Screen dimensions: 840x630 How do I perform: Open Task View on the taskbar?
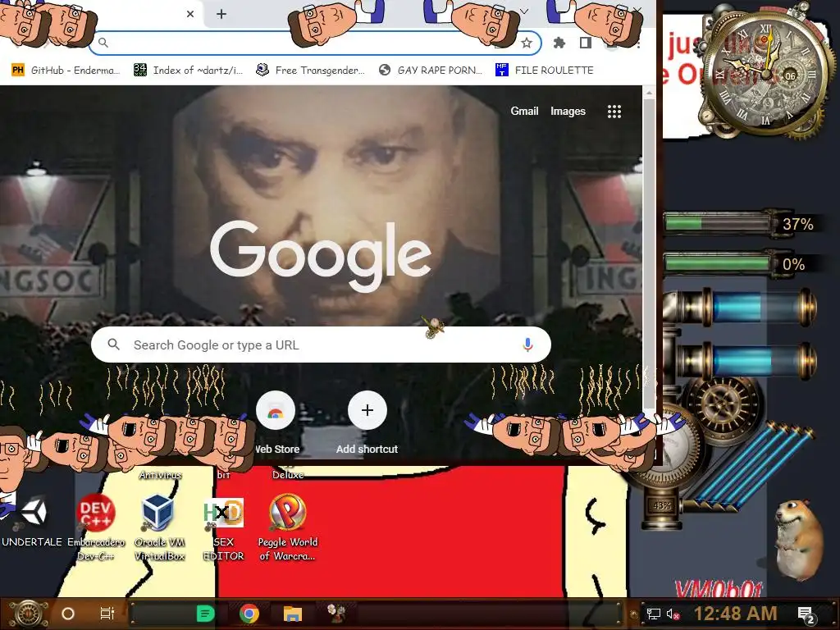pyautogui.click(x=107, y=614)
